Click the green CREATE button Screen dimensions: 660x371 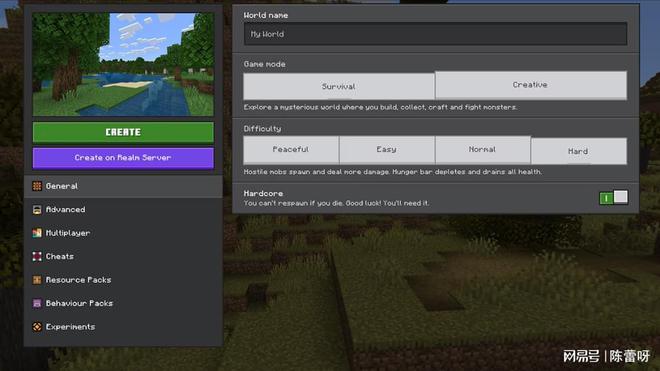123,132
